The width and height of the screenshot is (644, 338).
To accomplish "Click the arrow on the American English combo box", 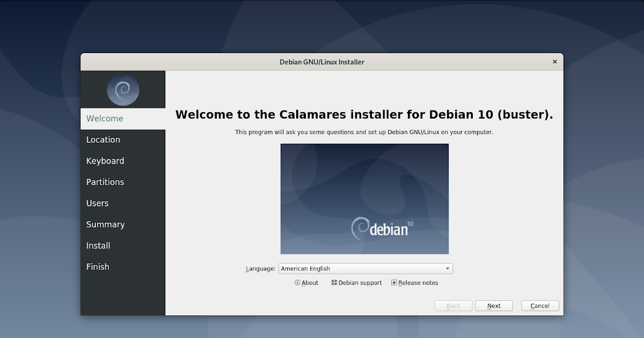I will pyautogui.click(x=447, y=268).
